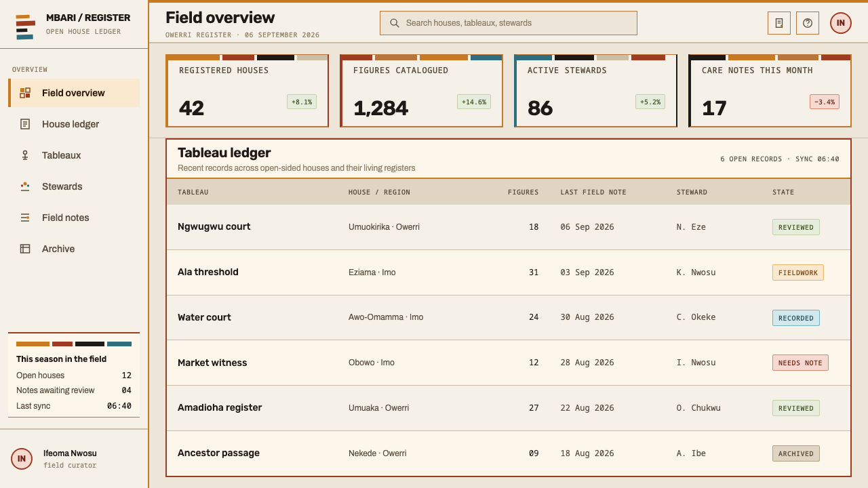Screen dimensions: 868x488
Task: Click the Reviewed badge for Ngwugwu court
Action: [796, 227]
